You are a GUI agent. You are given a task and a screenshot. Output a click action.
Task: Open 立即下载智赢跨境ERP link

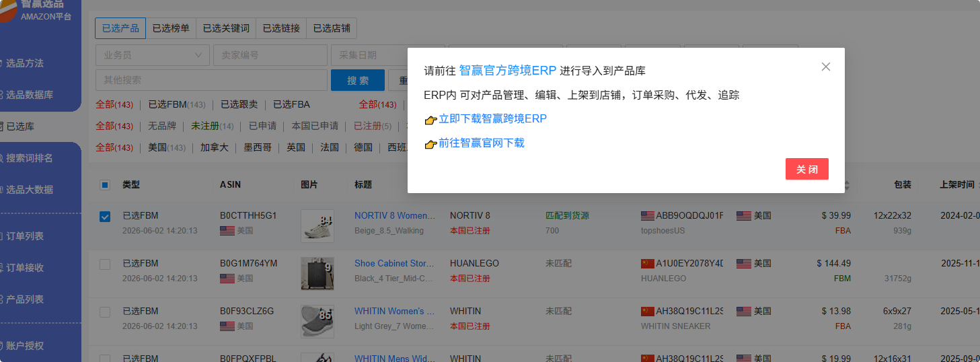492,119
